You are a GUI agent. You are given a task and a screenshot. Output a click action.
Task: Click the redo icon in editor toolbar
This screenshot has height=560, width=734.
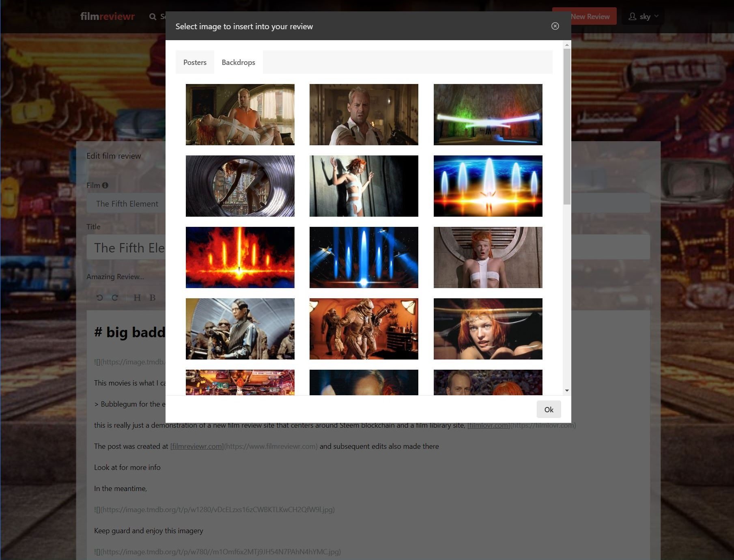click(115, 297)
